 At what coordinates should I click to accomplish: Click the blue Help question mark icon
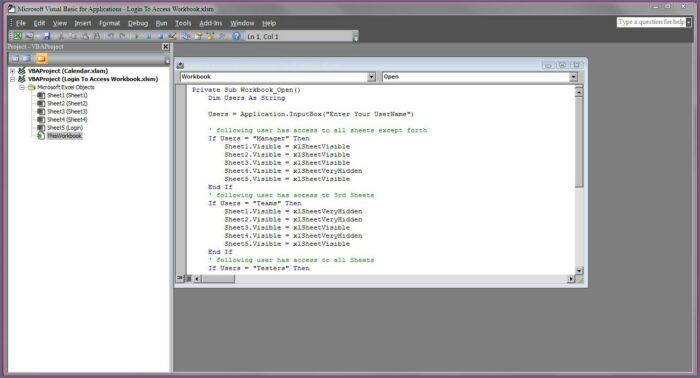point(236,36)
